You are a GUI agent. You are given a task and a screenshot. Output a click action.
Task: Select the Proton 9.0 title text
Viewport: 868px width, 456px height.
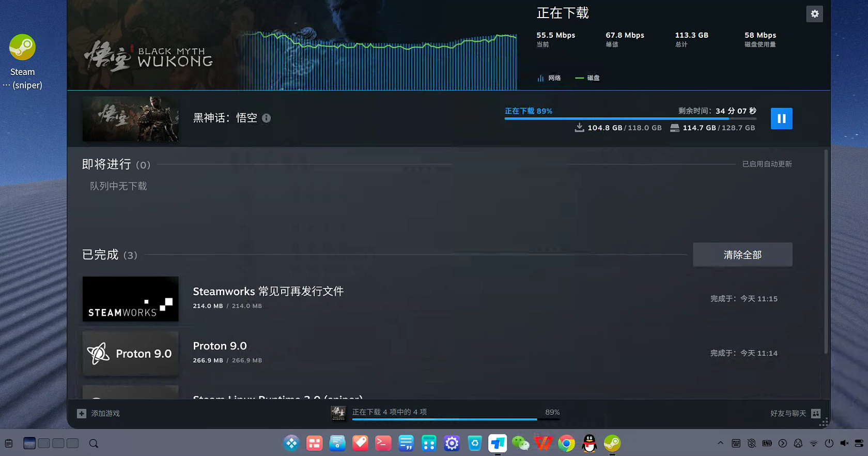(220, 346)
